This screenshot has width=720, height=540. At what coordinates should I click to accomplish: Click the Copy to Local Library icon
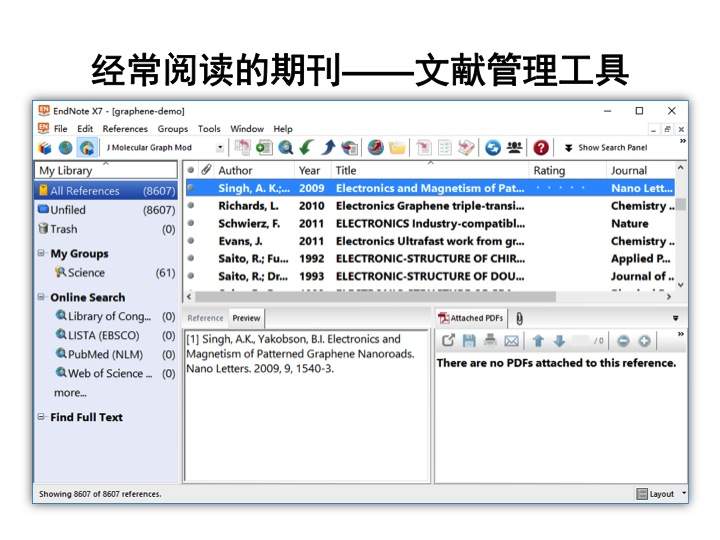tap(242, 147)
